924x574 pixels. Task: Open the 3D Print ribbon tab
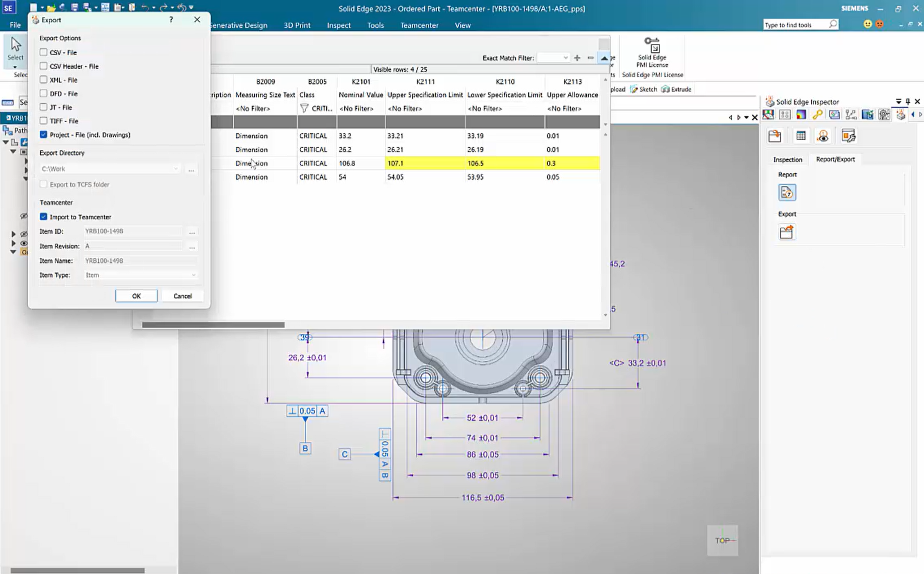[297, 25]
